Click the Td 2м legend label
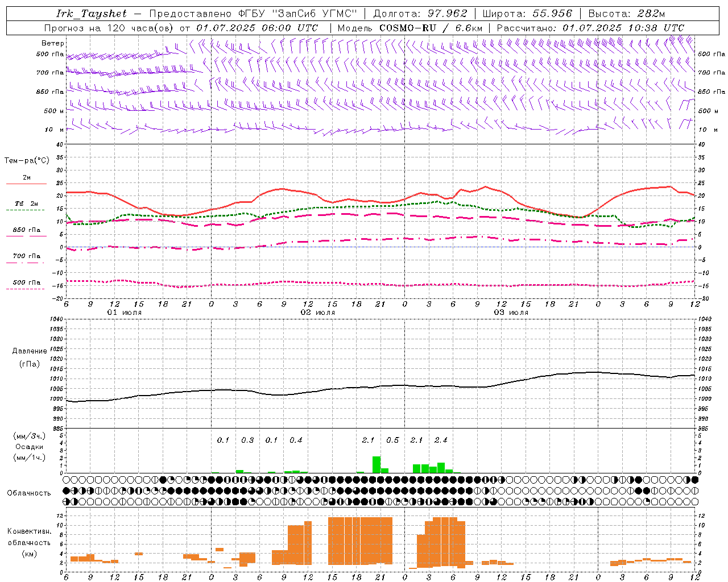 (x=26, y=203)
